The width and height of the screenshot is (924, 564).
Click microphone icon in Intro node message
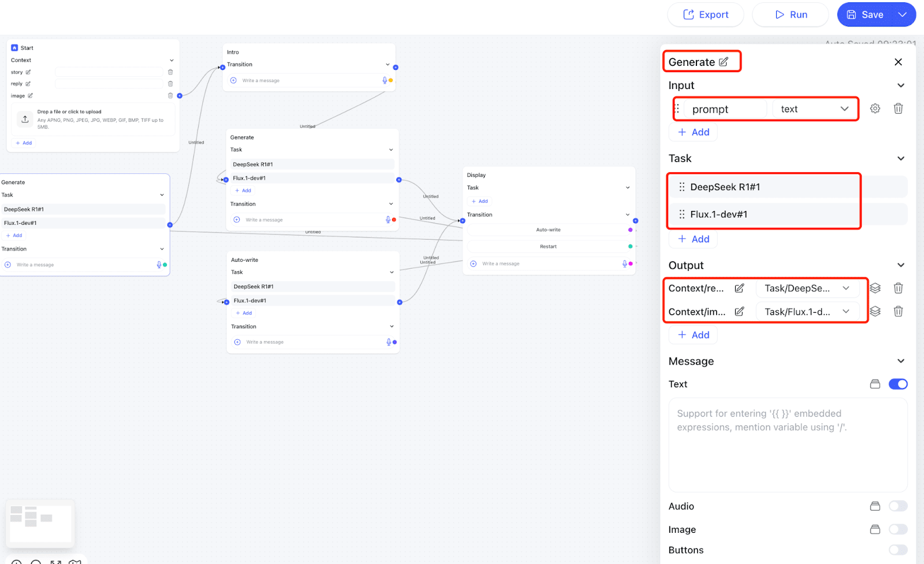click(x=385, y=80)
